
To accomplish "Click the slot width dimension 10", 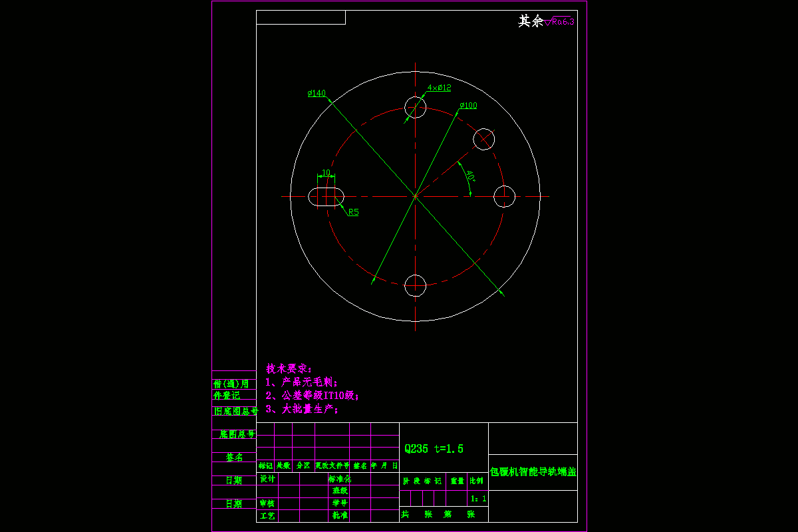I will click(326, 173).
